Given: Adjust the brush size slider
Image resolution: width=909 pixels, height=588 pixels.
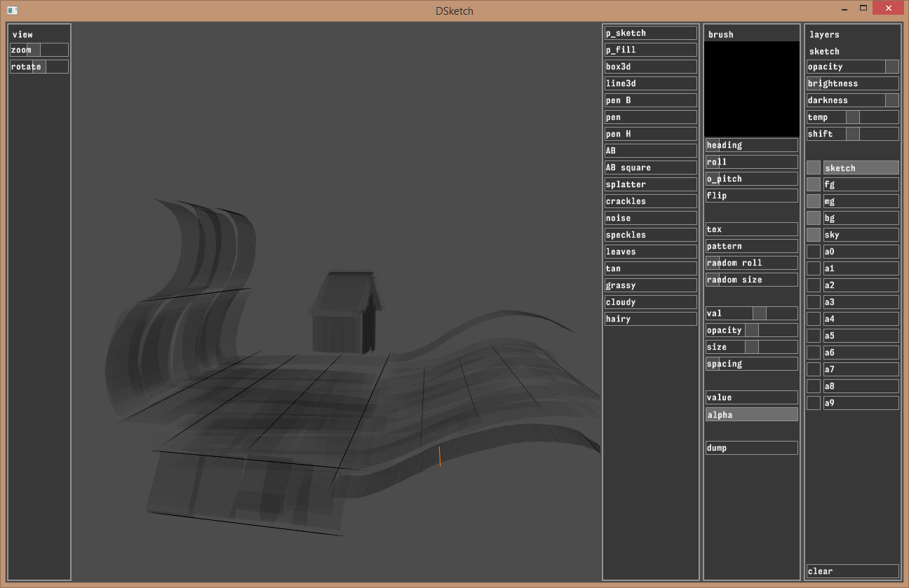Looking at the screenshot, I should 751,347.
